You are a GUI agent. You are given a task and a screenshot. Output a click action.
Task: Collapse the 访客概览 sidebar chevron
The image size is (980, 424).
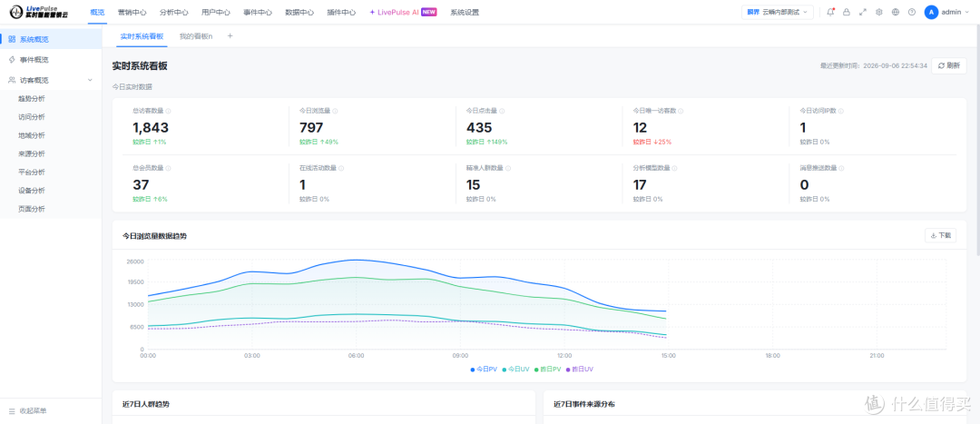pos(90,80)
